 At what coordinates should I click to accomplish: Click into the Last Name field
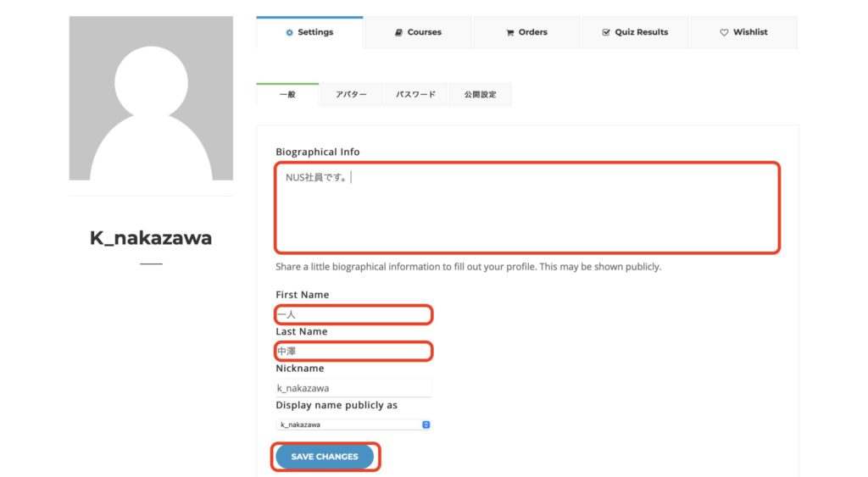tap(353, 351)
